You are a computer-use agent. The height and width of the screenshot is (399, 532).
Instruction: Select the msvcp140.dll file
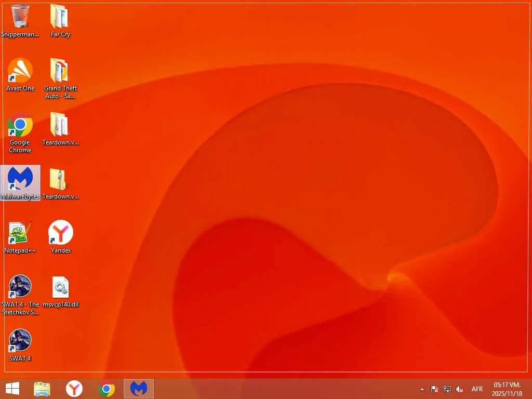pos(60,292)
